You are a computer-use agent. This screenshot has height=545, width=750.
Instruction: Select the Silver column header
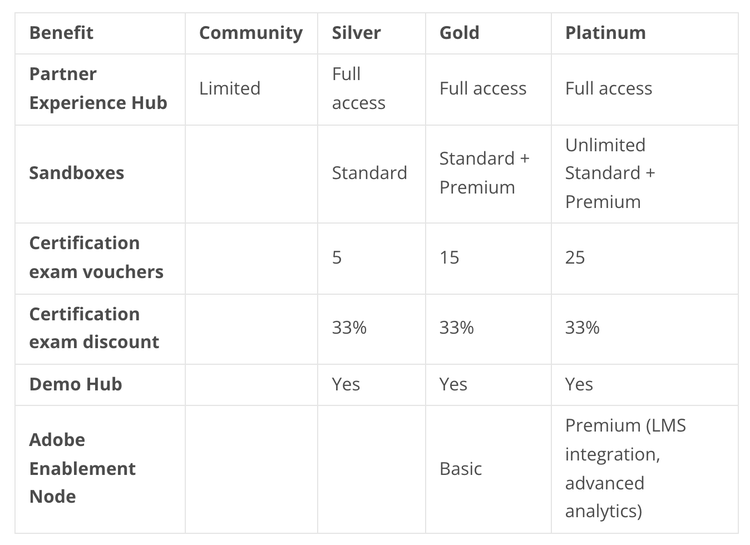point(356,33)
